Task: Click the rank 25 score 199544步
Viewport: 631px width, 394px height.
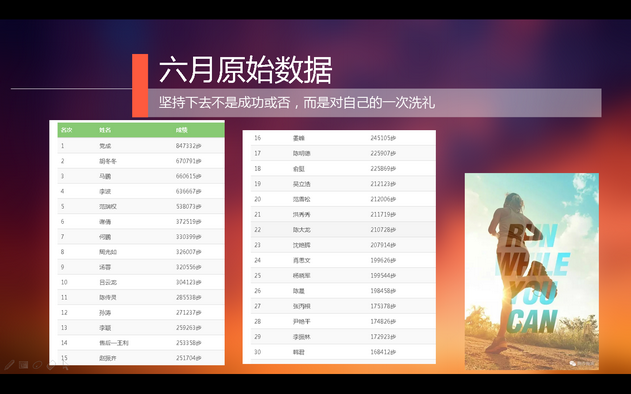Action: [x=383, y=276]
